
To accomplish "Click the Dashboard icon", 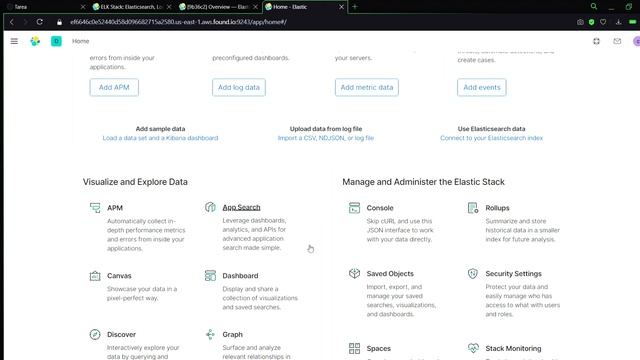I will (210, 276).
